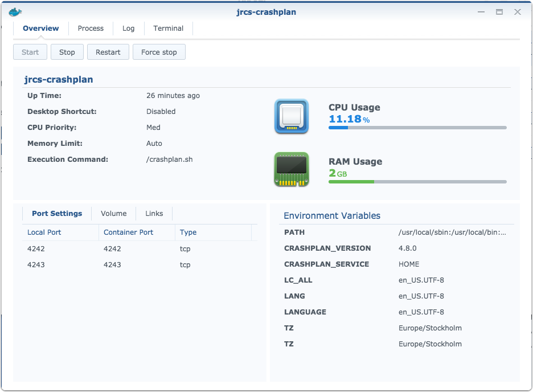Click the Docker whale icon in title bar

click(15, 12)
